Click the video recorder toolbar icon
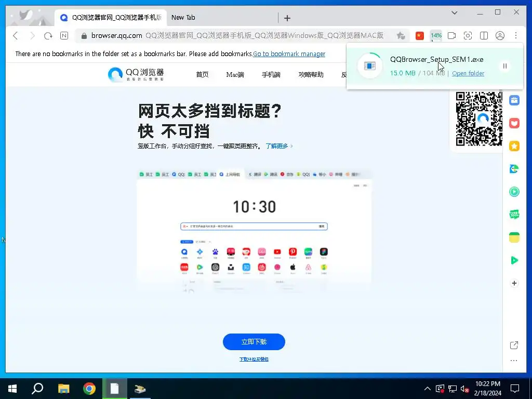This screenshot has height=399, width=532. pyautogui.click(x=451, y=36)
